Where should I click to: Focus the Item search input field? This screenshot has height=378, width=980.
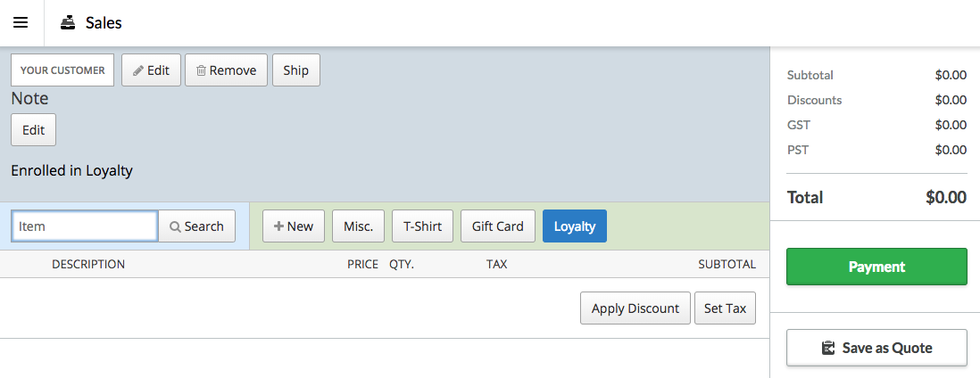pos(85,226)
